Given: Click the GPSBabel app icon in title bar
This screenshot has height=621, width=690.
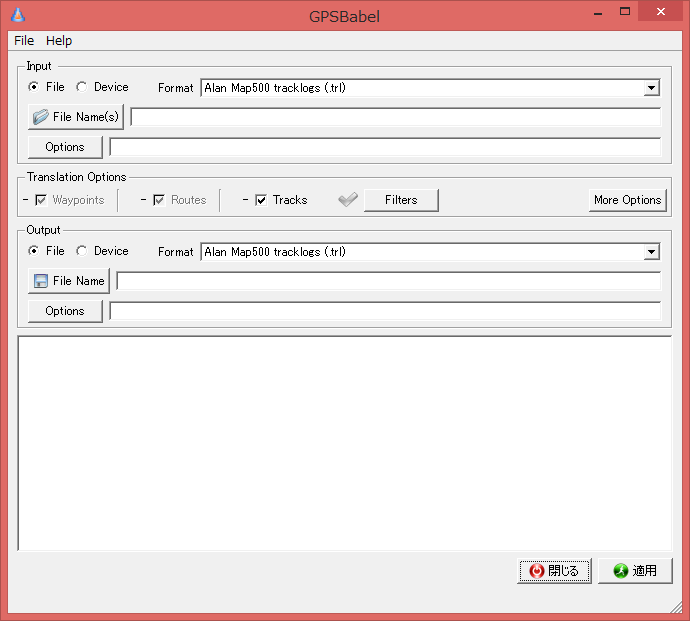Looking at the screenshot, I should click(18, 15).
